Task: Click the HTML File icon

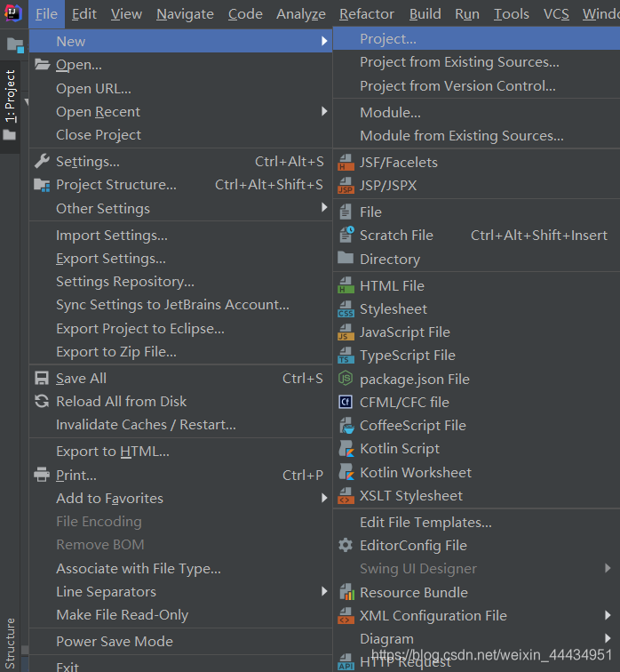Action: [346, 285]
